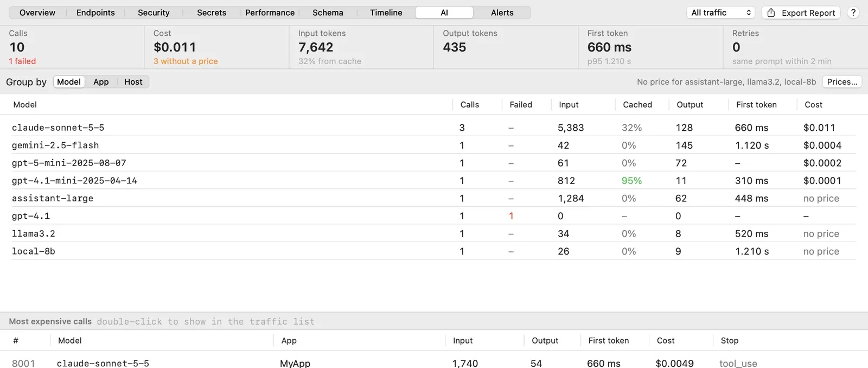Switch to the Endpoints tab
The width and height of the screenshot is (868, 368).
(x=95, y=12)
